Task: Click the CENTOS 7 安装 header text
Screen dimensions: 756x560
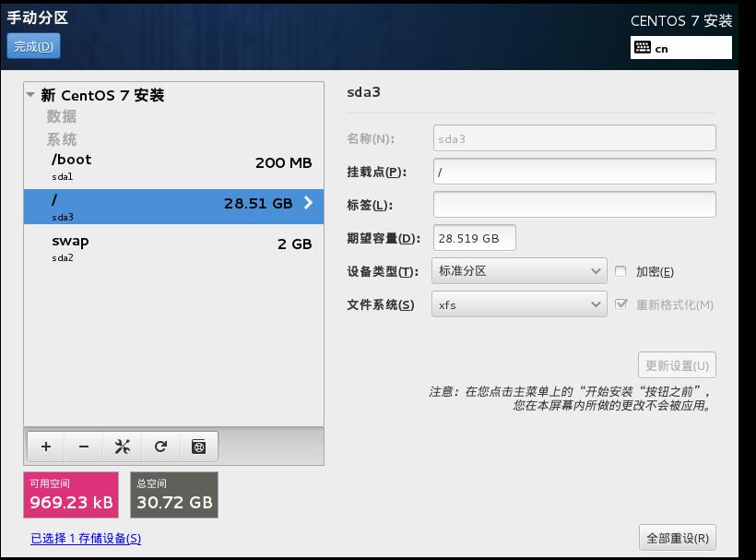Action: [x=681, y=20]
